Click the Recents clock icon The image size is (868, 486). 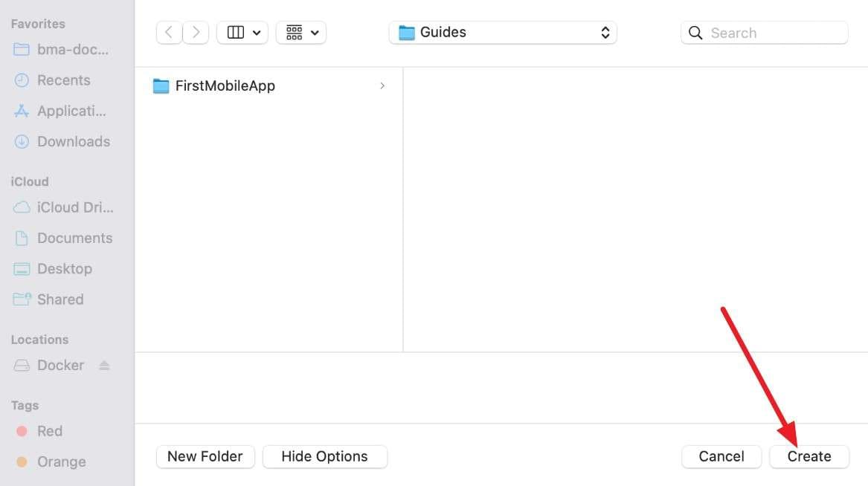(x=22, y=80)
